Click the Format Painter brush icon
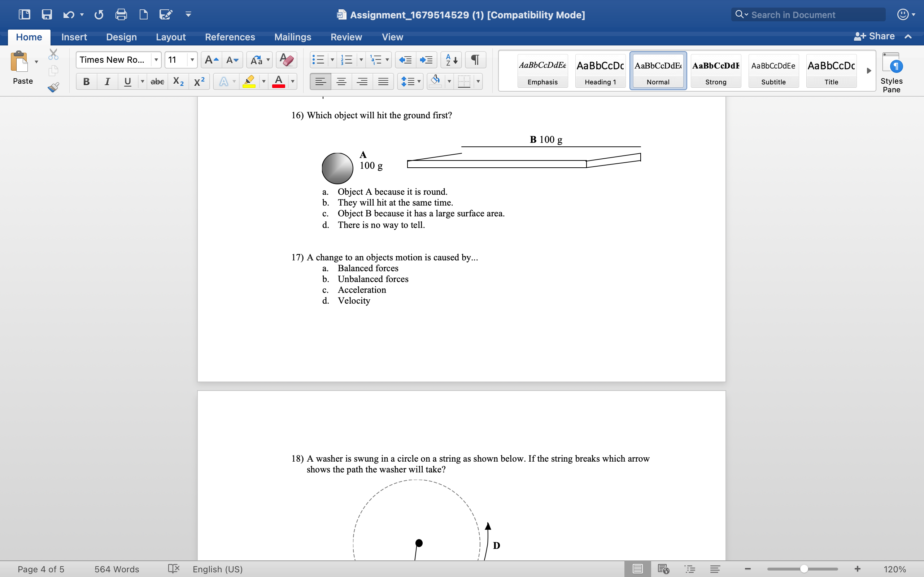 click(53, 87)
